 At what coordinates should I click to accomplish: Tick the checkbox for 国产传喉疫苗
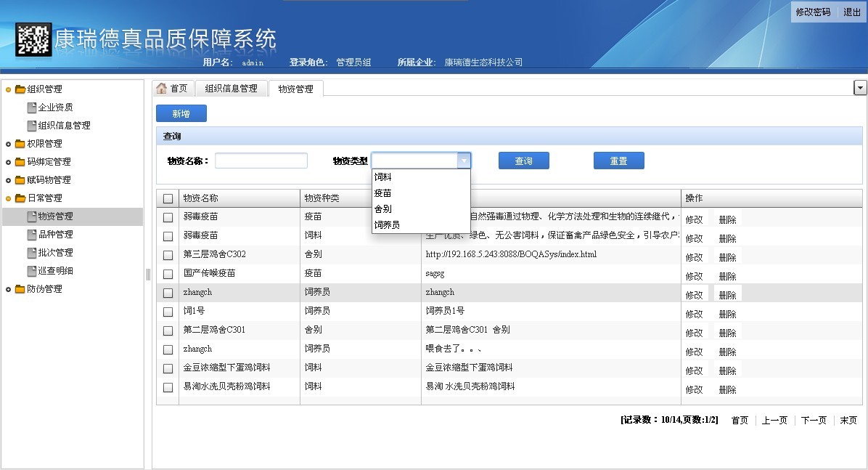[x=168, y=275]
